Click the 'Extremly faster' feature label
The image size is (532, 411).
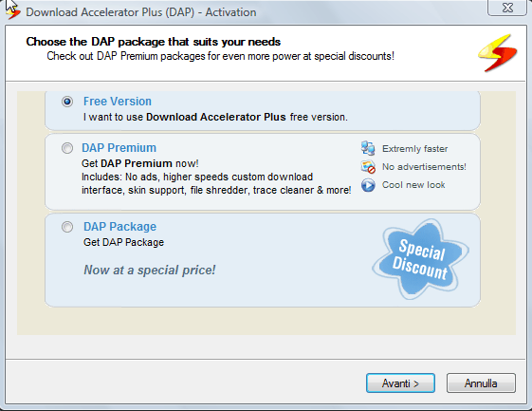415,149
